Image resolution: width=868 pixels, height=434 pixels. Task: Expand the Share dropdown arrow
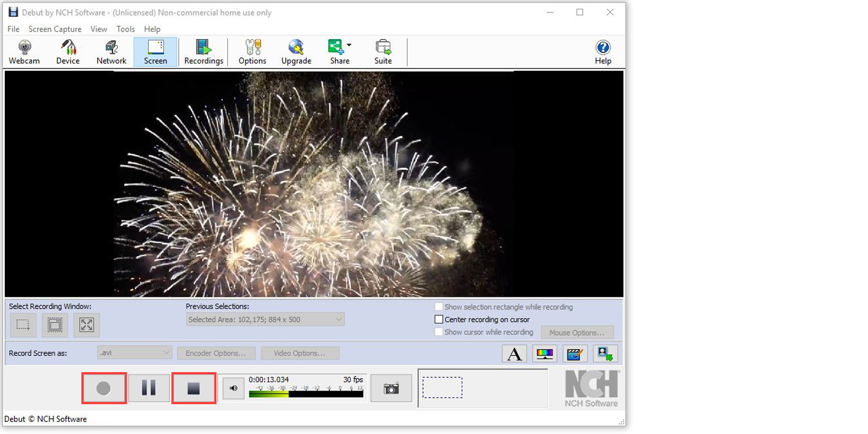[x=349, y=45]
